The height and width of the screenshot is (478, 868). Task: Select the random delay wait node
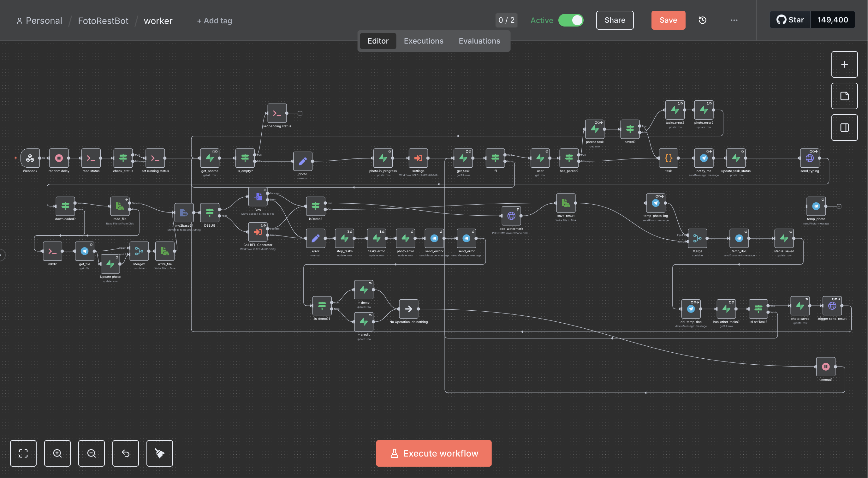coord(59,158)
